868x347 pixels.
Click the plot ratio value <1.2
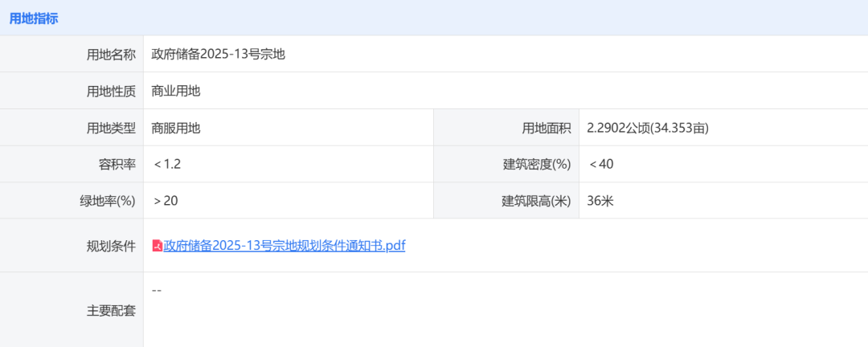tap(167, 164)
